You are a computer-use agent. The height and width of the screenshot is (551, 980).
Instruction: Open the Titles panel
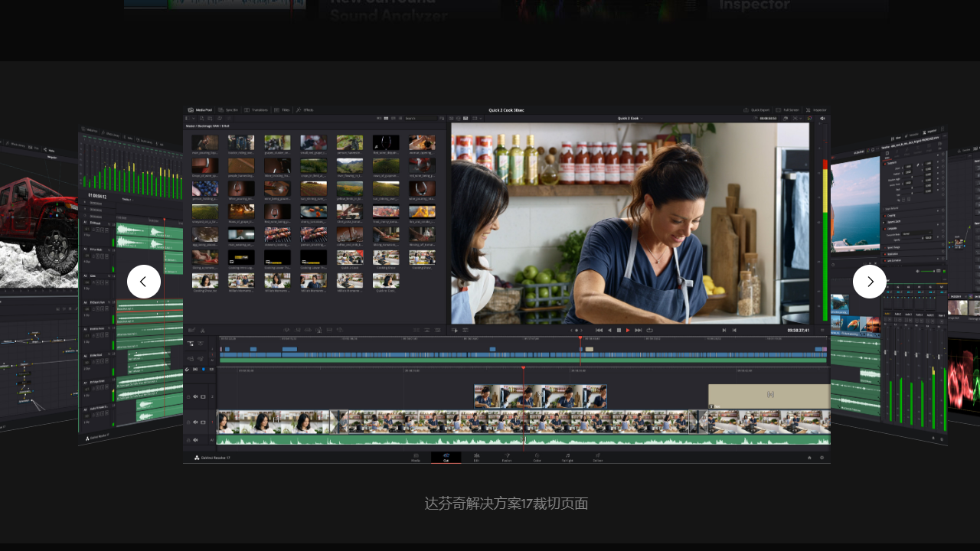pyautogui.click(x=282, y=109)
